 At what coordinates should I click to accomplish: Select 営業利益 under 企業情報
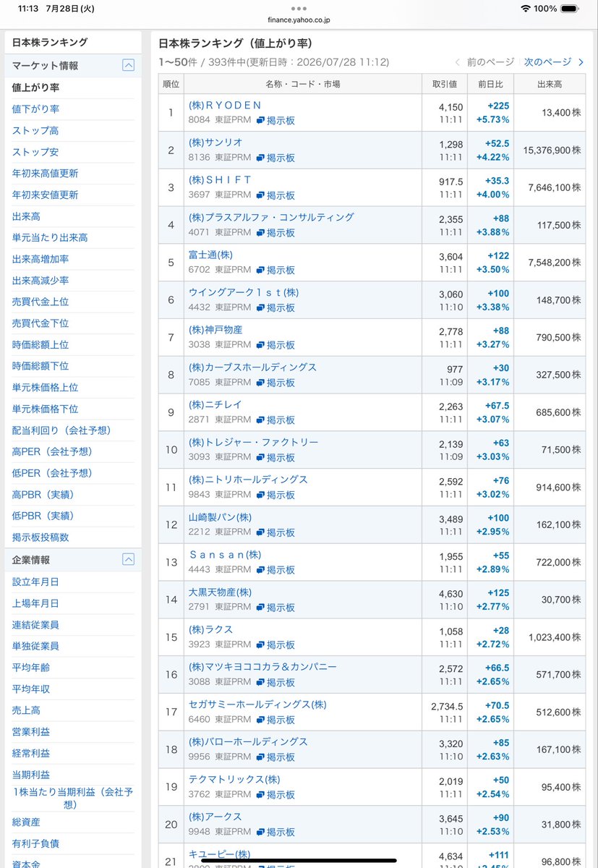31,732
